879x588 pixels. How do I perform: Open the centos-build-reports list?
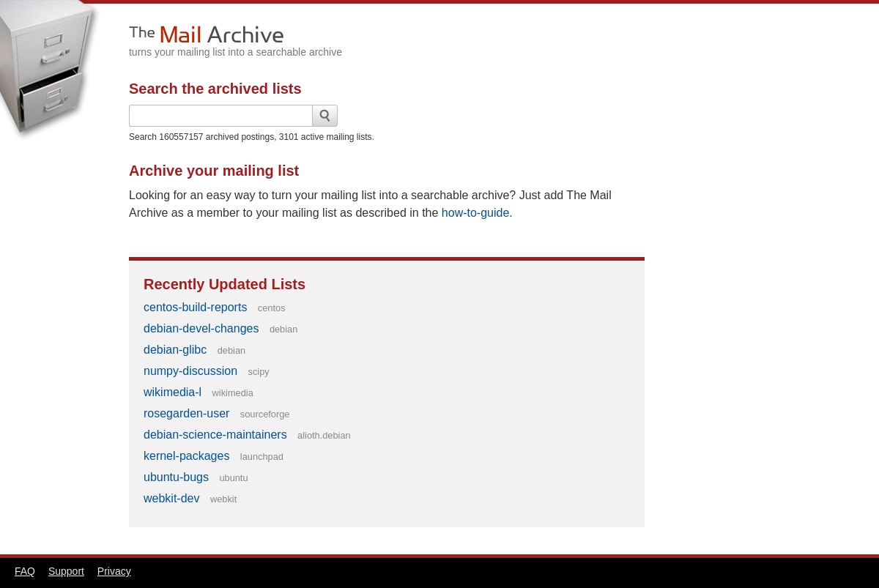coord(195,307)
